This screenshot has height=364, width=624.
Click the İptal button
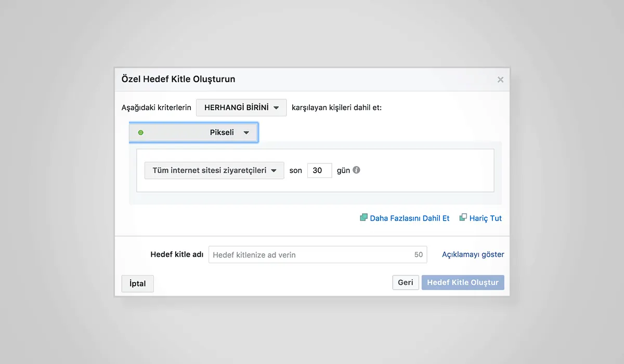point(138,283)
